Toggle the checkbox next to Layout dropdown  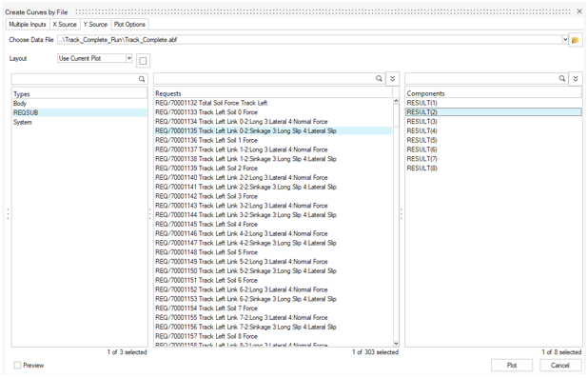tap(143, 61)
